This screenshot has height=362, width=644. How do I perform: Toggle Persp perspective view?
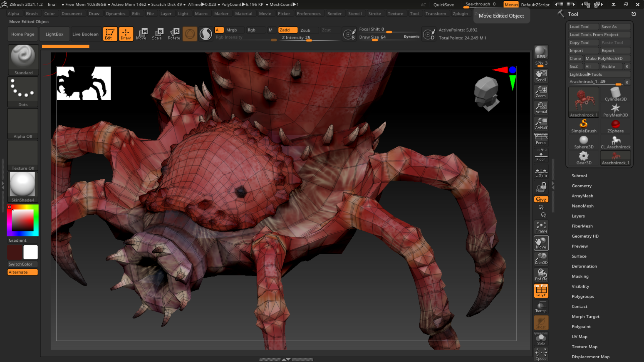click(541, 139)
